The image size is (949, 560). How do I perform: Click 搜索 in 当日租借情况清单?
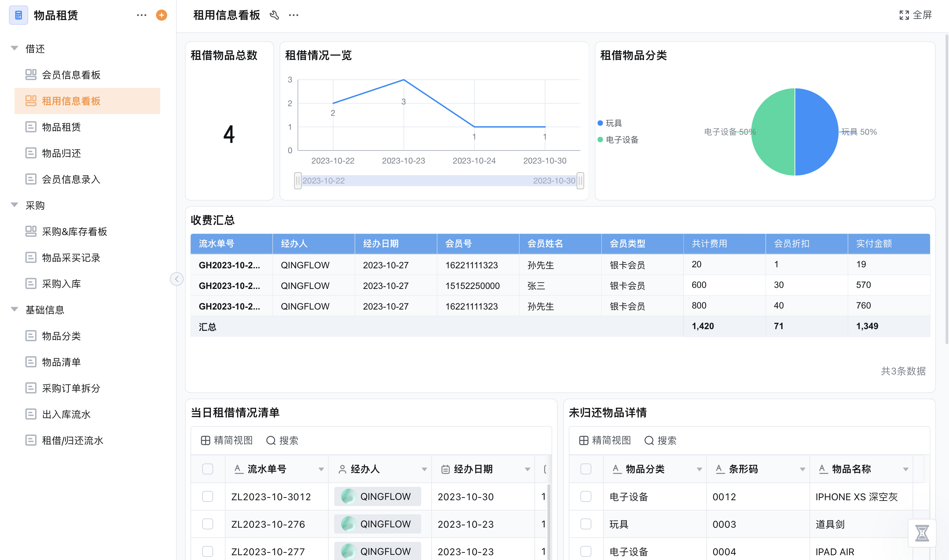click(282, 440)
